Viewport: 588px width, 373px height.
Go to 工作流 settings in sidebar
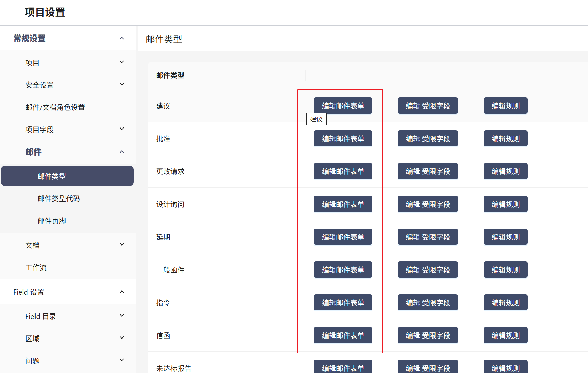[x=36, y=267]
